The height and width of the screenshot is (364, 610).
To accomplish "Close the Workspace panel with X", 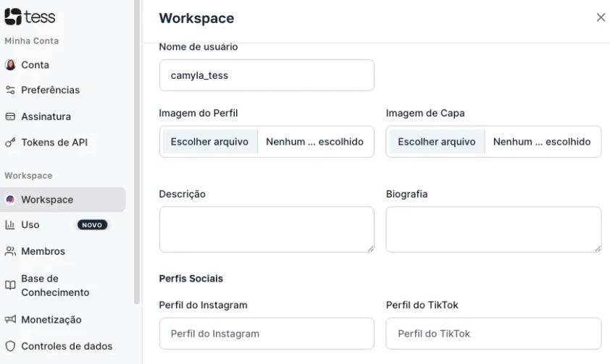I will pos(601,17).
